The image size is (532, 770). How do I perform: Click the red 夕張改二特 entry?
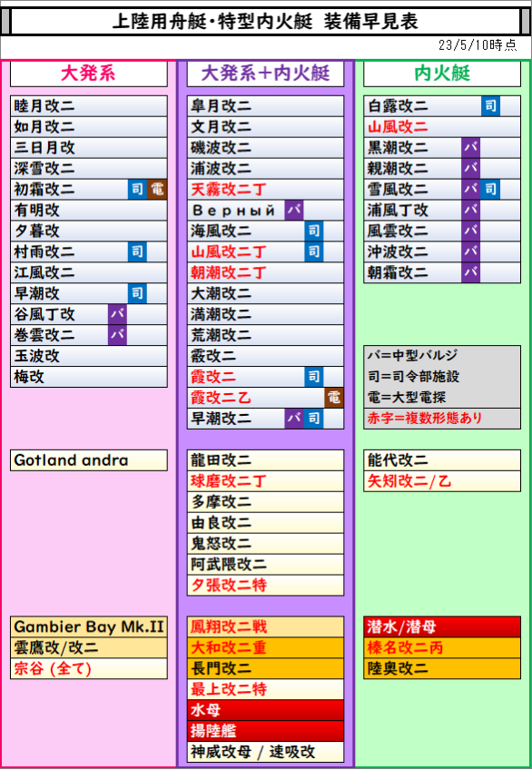click(265, 585)
